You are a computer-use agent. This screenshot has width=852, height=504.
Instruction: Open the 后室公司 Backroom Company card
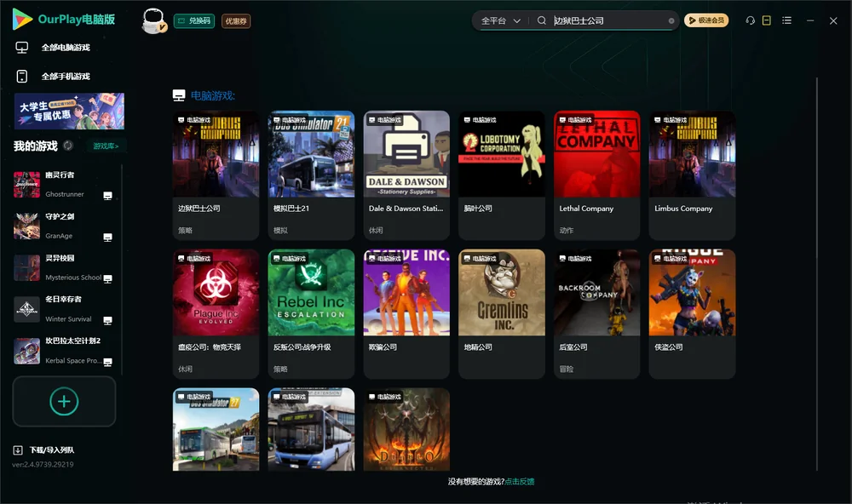pos(596,314)
